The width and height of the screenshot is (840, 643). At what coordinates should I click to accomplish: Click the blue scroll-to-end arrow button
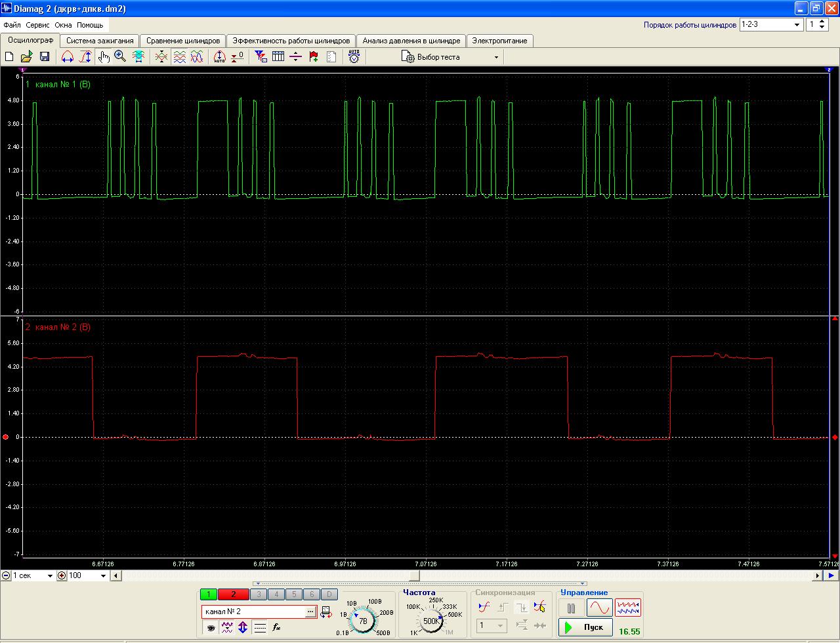tap(831, 575)
